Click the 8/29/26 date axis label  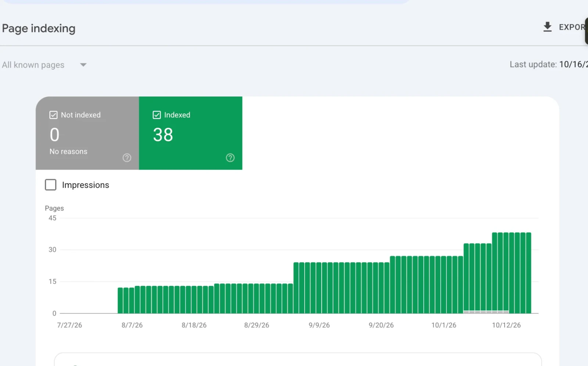(257, 325)
